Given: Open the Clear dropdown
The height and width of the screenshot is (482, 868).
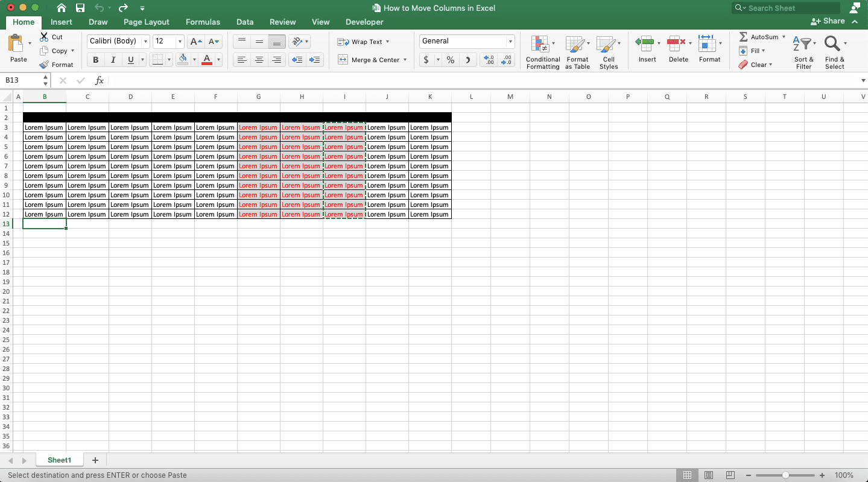Looking at the screenshot, I should coord(755,65).
